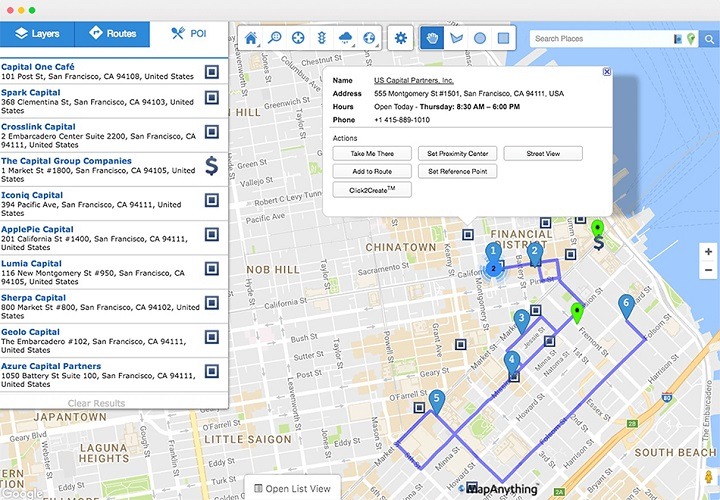
Task: Open the weather cloud overlay icon
Action: (345, 38)
